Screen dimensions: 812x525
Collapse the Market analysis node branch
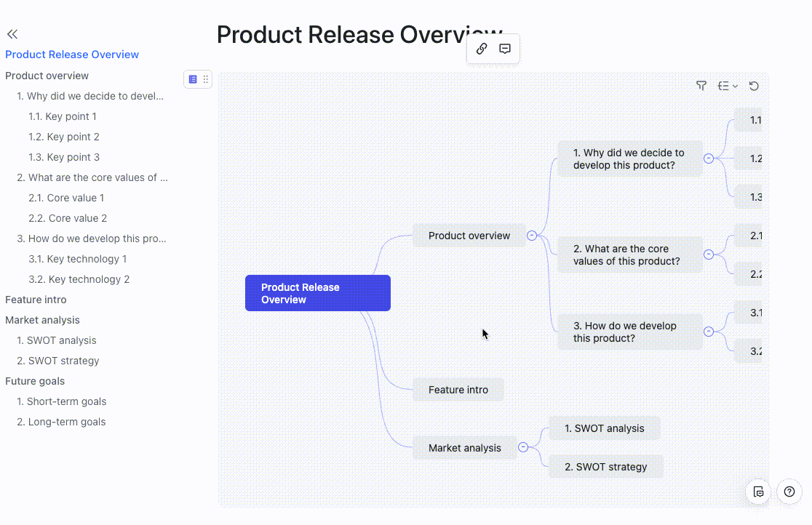point(523,448)
